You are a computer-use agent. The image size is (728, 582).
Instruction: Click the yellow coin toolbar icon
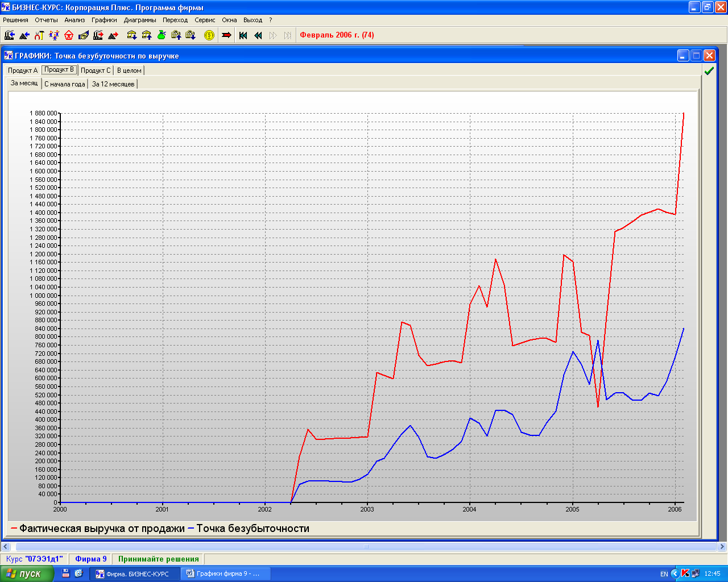pos(209,35)
